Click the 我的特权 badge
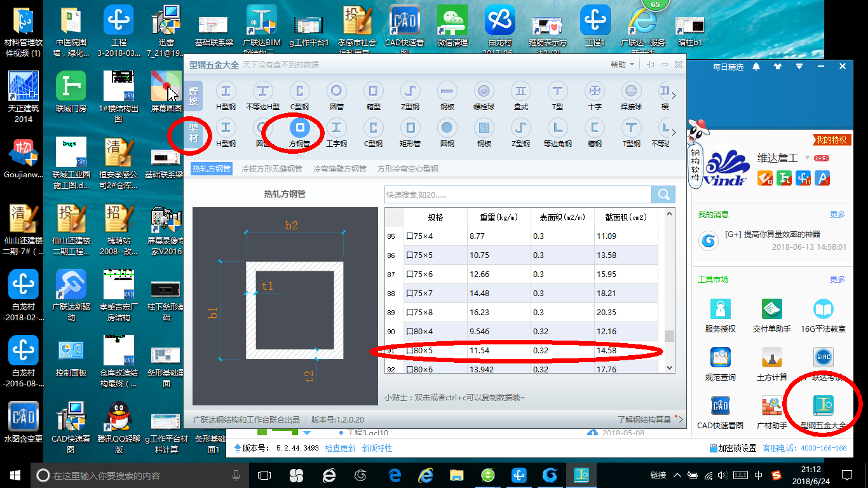The width and height of the screenshot is (868, 488). tap(832, 140)
